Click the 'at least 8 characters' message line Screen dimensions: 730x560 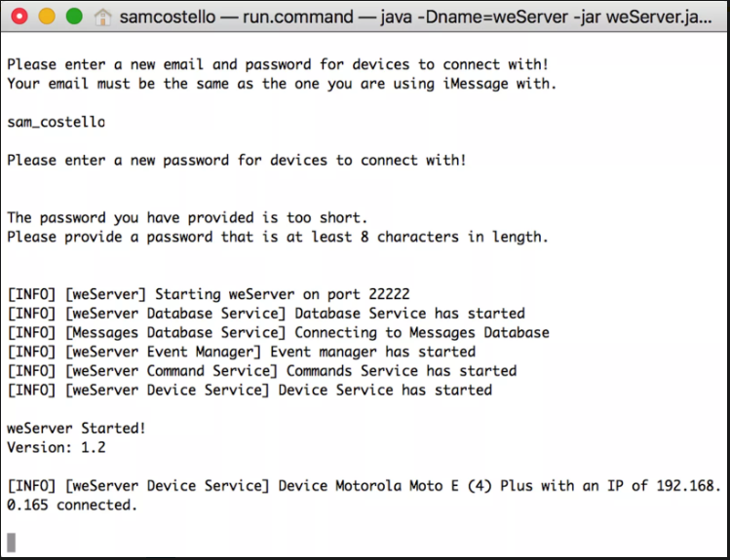[278, 237]
